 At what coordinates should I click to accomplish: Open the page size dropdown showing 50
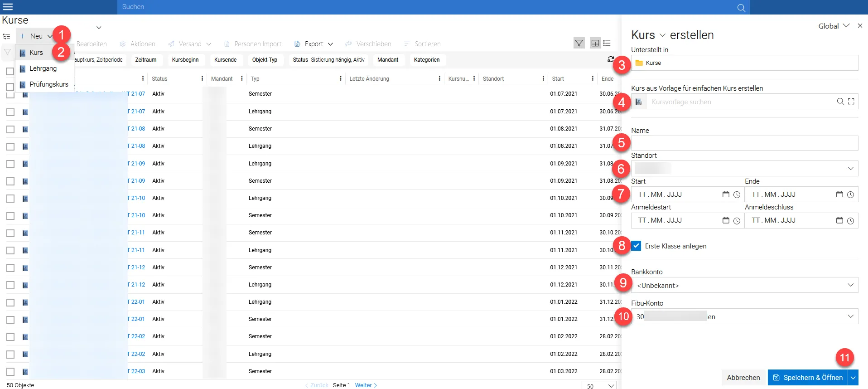coord(599,386)
